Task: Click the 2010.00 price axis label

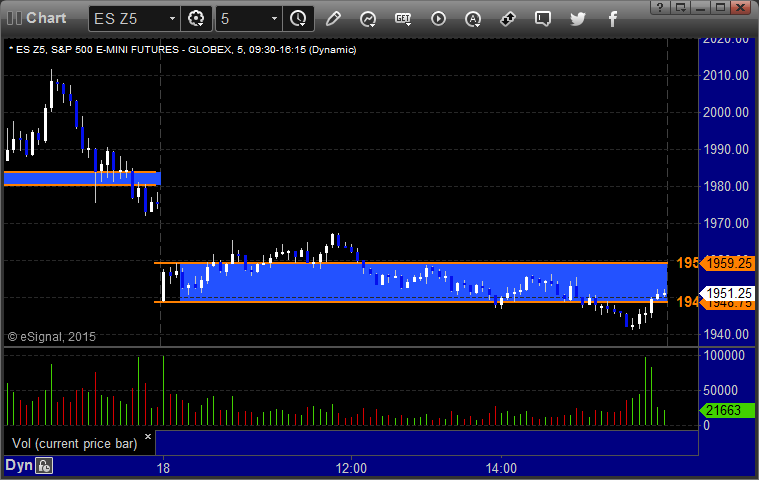Action: click(x=726, y=75)
